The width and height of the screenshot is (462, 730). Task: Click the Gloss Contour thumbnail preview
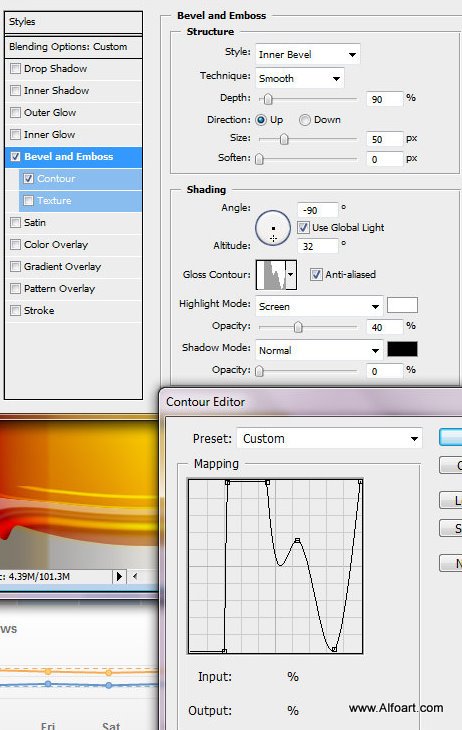(x=271, y=275)
